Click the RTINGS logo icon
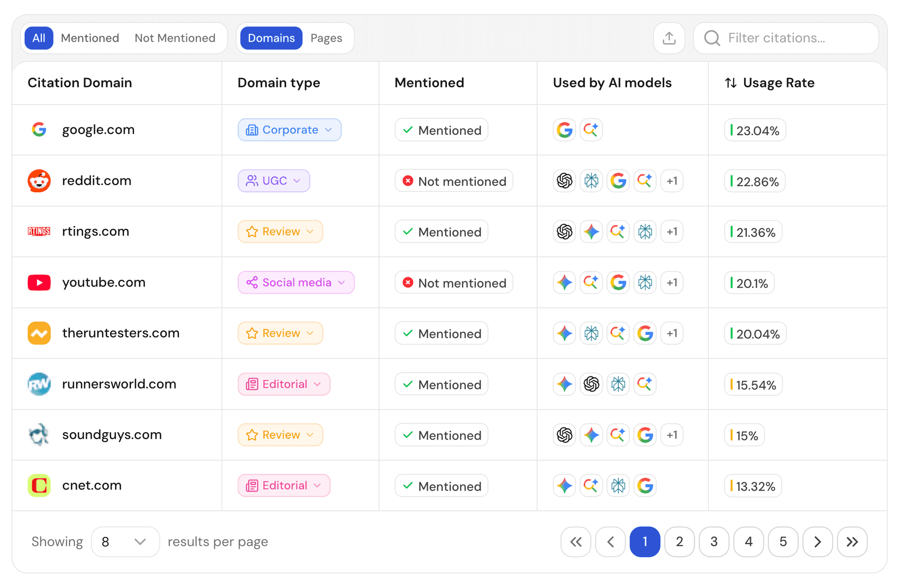The width and height of the screenshot is (900, 588). coord(39,231)
